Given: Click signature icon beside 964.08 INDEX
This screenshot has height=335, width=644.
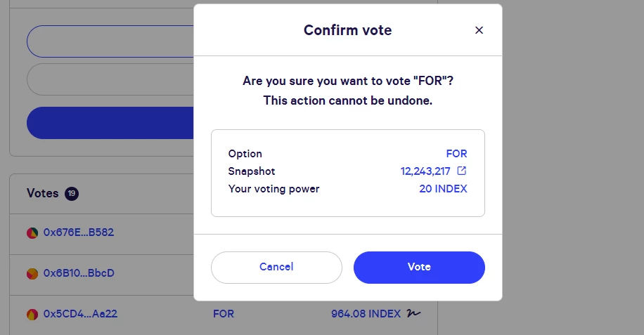Looking at the screenshot, I should pyautogui.click(x=413, y=314).
